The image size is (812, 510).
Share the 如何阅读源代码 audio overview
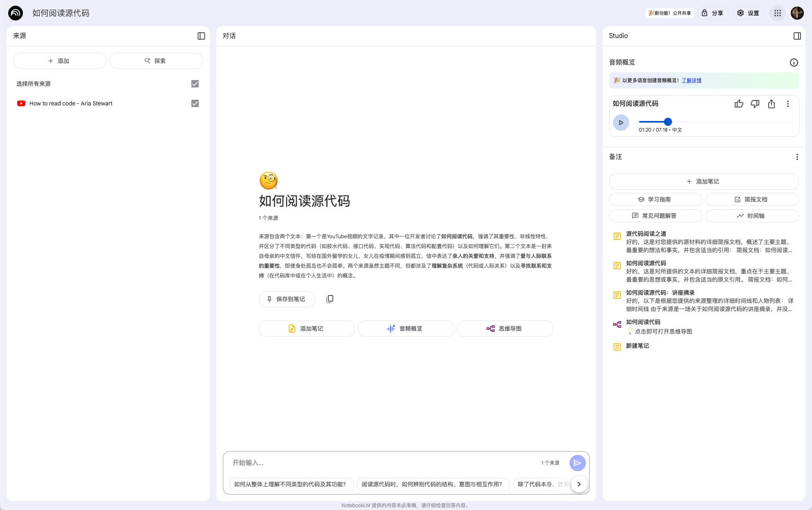point(771,104)
